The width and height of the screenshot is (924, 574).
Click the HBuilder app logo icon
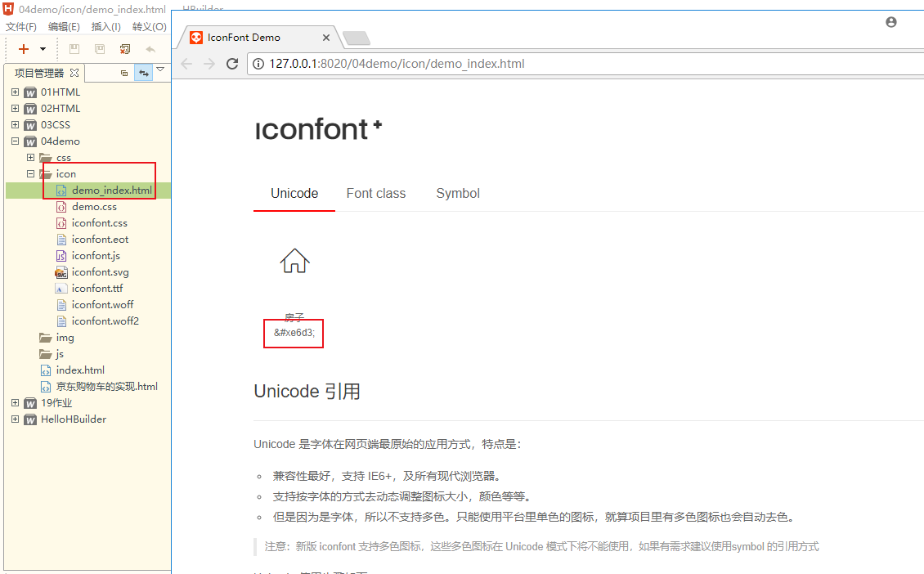click(8, 9)
